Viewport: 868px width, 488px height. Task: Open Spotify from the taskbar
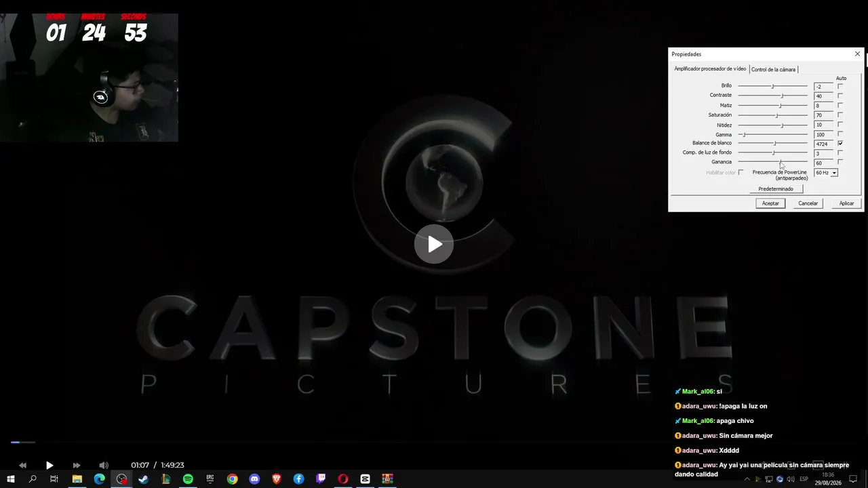188,479
